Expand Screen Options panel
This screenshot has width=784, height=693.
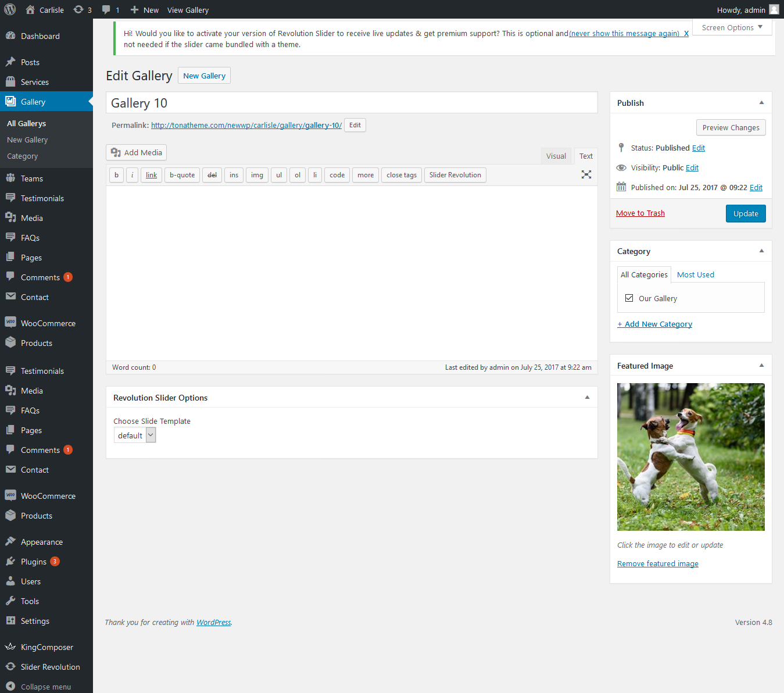point(732,27)
